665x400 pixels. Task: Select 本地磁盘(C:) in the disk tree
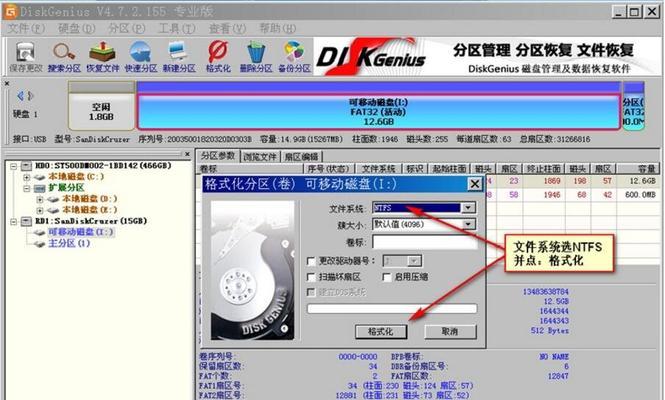click(x=76, y=176)
